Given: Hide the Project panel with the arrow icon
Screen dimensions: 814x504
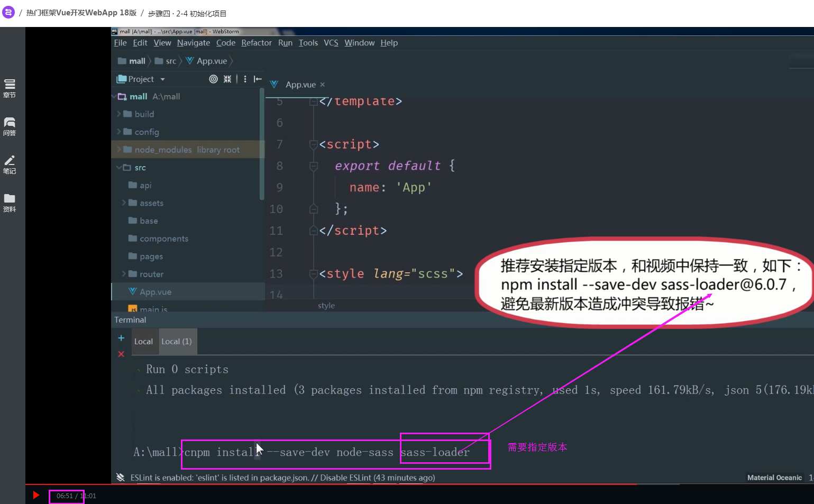Looking at the screenshot, I should tap(258, 79).
